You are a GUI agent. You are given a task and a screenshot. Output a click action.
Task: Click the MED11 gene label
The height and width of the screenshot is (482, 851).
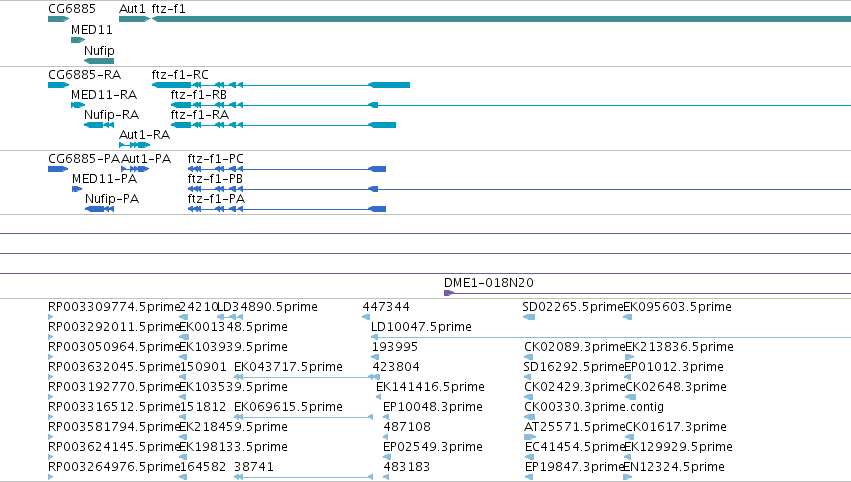(x=92, y=30)
